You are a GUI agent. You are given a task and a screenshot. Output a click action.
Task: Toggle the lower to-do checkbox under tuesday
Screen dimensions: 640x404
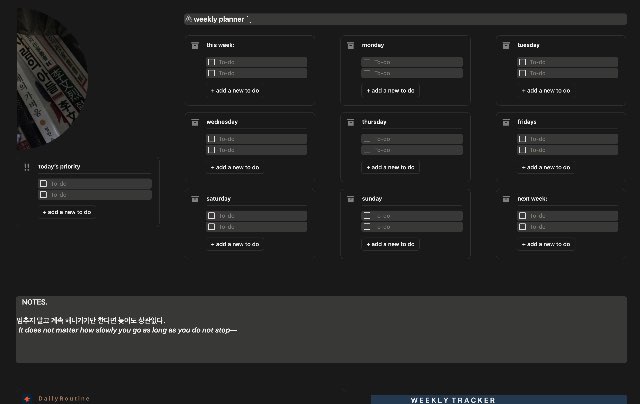[522, 73]
